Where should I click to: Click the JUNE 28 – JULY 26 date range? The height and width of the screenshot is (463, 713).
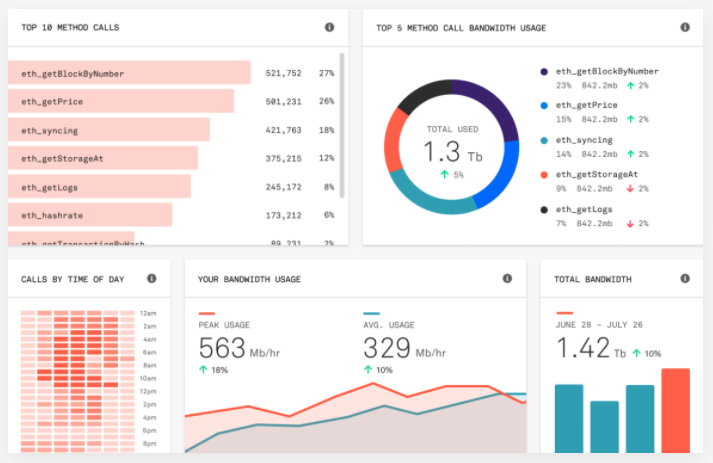(x=599, y=325)
